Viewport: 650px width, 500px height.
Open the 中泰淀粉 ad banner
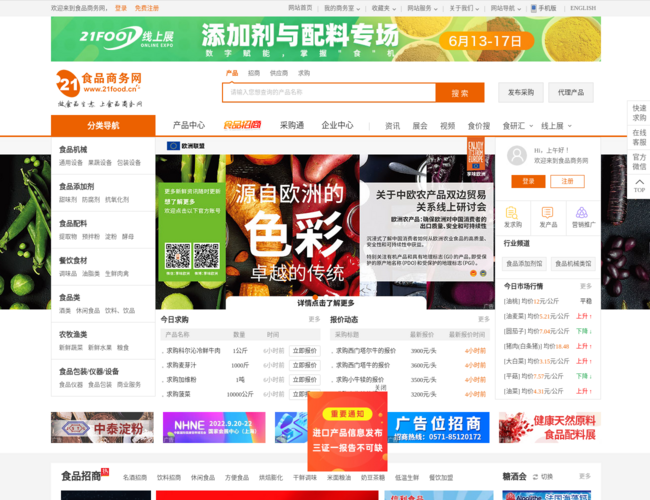point(102,427)
